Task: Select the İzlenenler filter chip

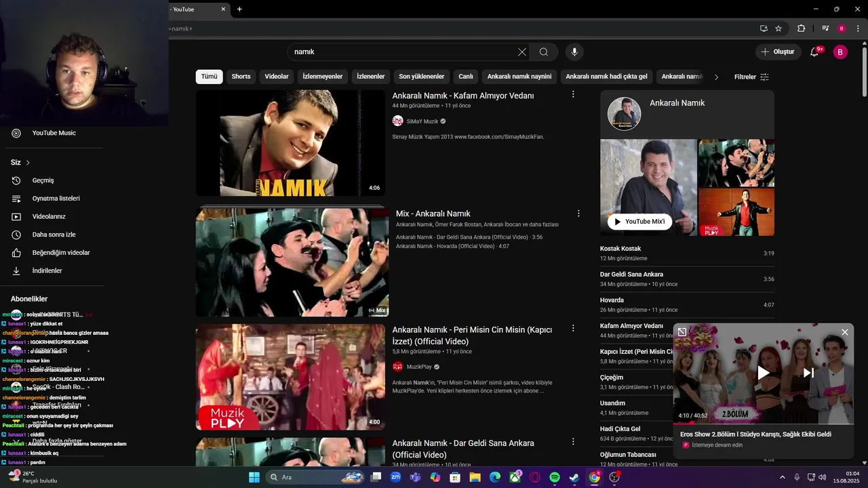Action: point(371,77)
